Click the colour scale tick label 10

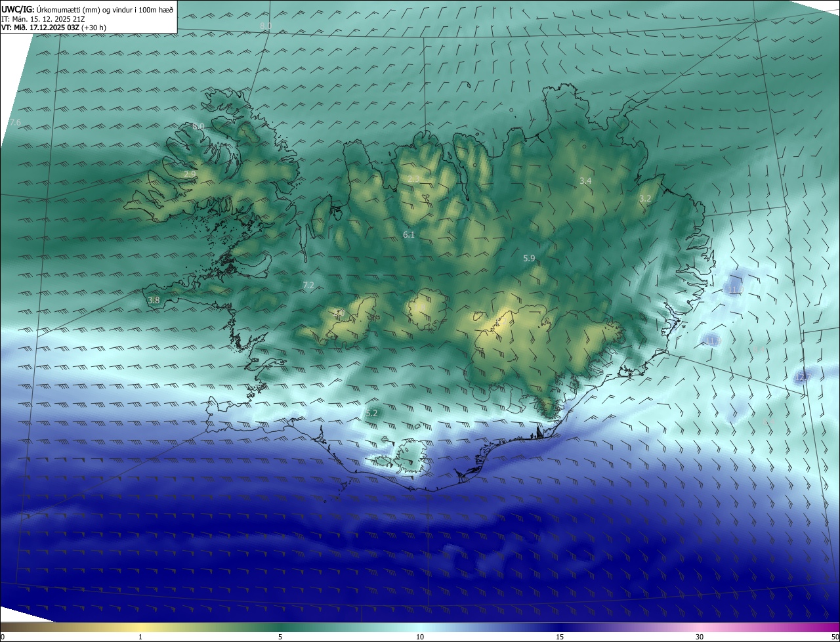(x=420, y=637)
